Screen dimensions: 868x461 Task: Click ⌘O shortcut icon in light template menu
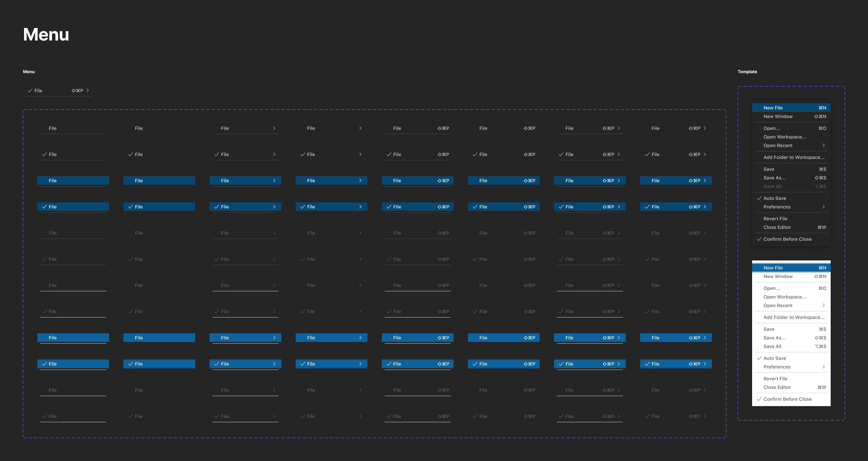(822, 288)
